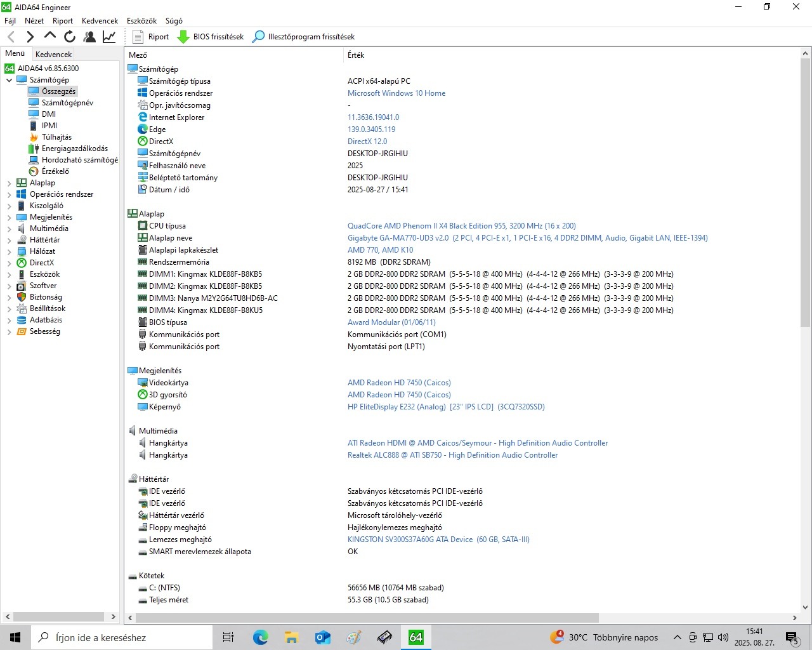The height and width of the screenshot is (650, 812).
Task: Expand the Hálózat tree node
Action: coord(9,251)
